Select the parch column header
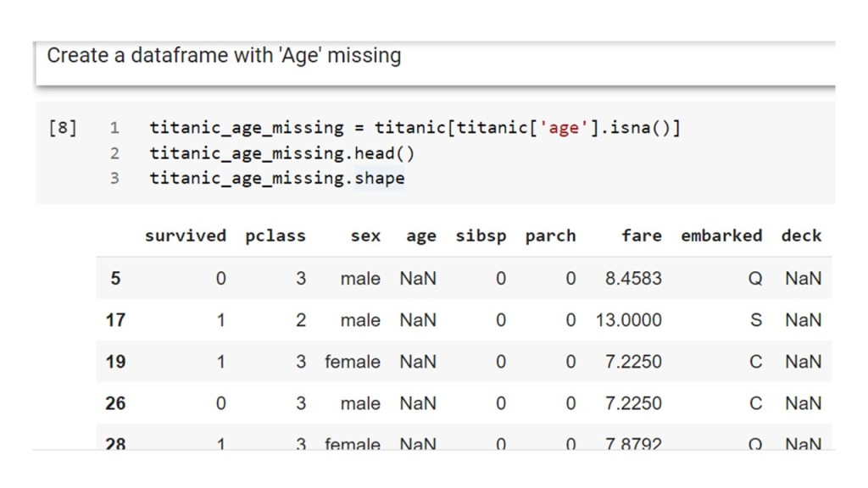Screen dimensions: 868x488 [x=550, y=236]
